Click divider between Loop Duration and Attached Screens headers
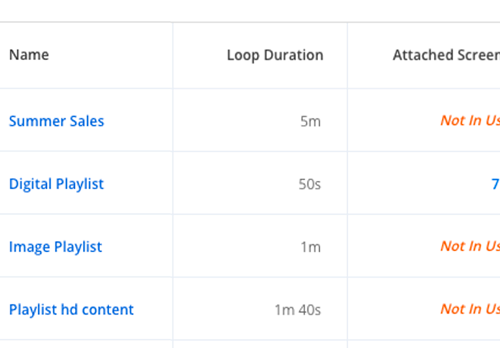This screenshot has width=500, height=360. [347, 55]
